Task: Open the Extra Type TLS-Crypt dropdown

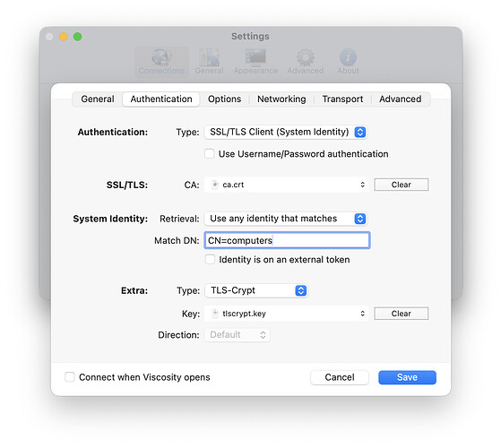Action: coord(256,290)
